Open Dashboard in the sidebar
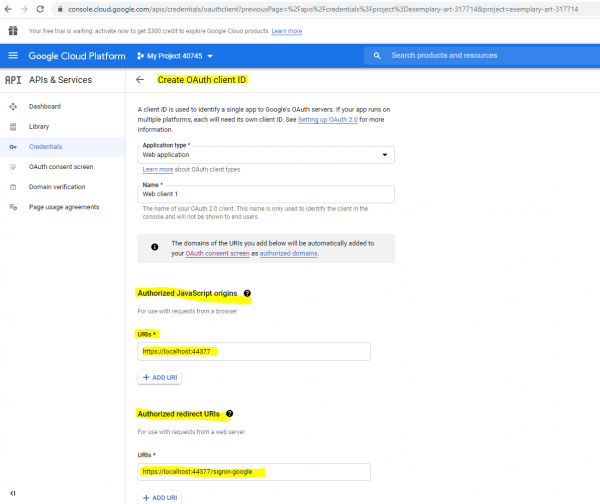The image size is (600, 504). click(x=45, y=106)
